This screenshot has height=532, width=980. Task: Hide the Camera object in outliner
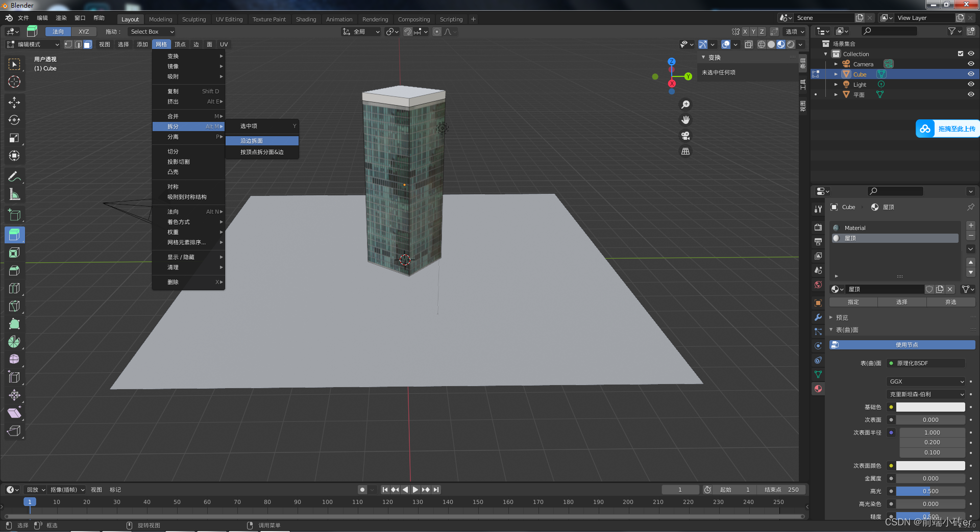tap(971, 64)
